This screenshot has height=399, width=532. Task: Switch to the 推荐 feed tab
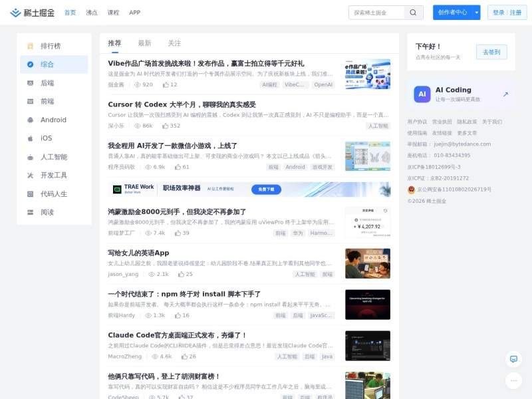[x=114, y=43]
